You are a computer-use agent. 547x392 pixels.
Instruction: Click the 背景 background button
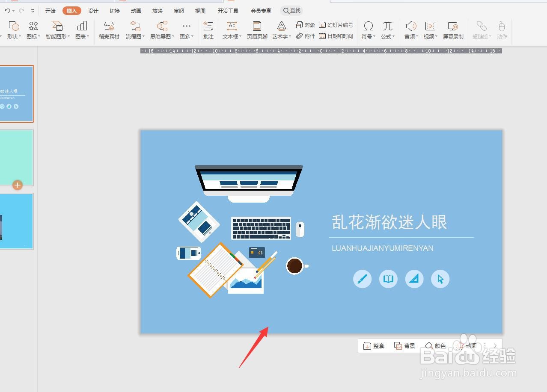405,346
